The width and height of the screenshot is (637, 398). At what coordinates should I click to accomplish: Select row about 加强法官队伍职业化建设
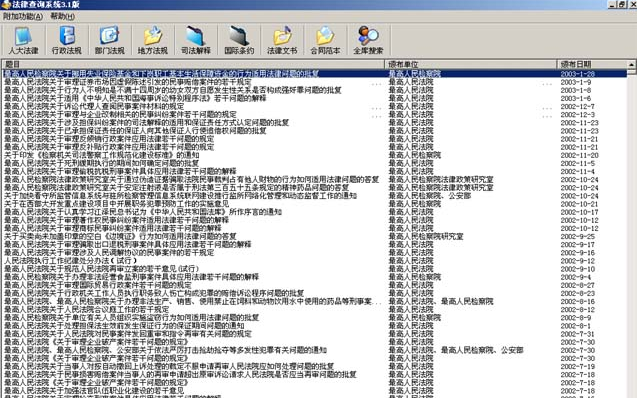[315, 391]
